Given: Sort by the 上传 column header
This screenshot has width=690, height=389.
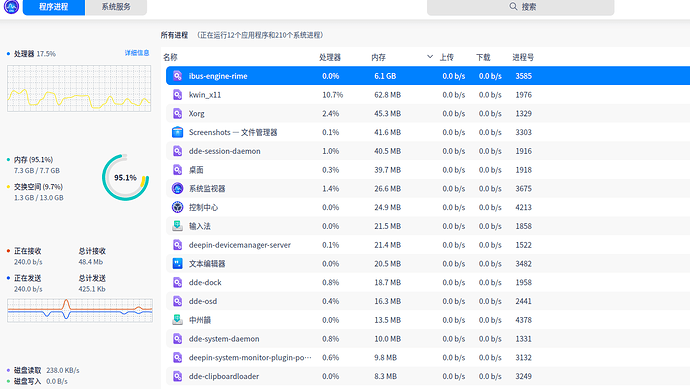Looking at the screenshot, I should coord(447,57).
